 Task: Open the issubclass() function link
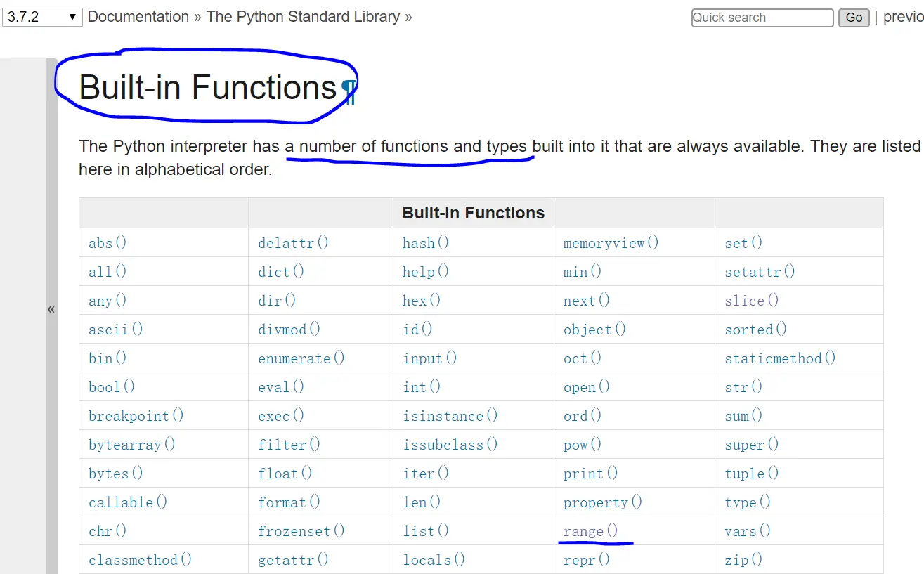[x=450, y=445]
